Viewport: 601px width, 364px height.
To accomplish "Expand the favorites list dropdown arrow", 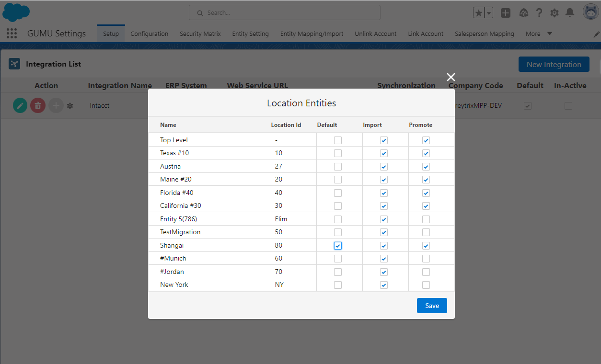I will (x=489, y=13).
